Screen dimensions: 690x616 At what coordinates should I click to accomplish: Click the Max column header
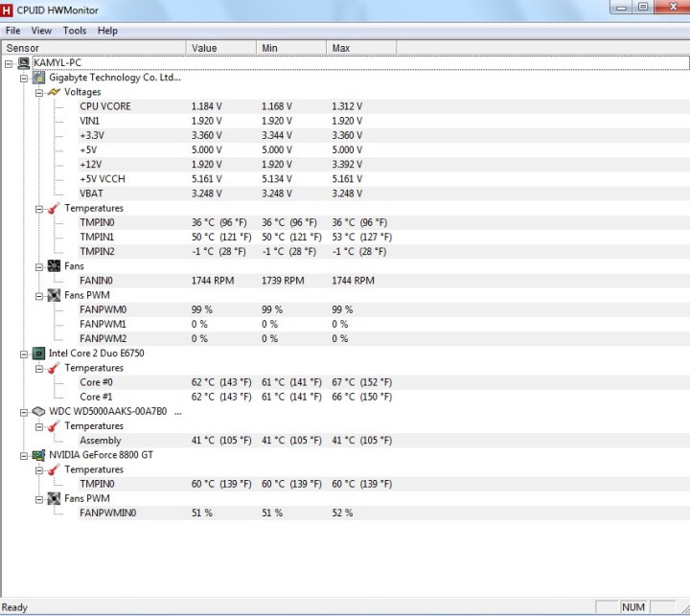click(361, 48)
